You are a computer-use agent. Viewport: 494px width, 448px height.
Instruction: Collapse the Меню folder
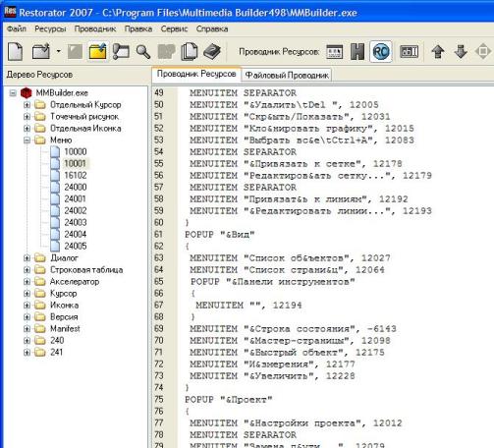(27, 140)
